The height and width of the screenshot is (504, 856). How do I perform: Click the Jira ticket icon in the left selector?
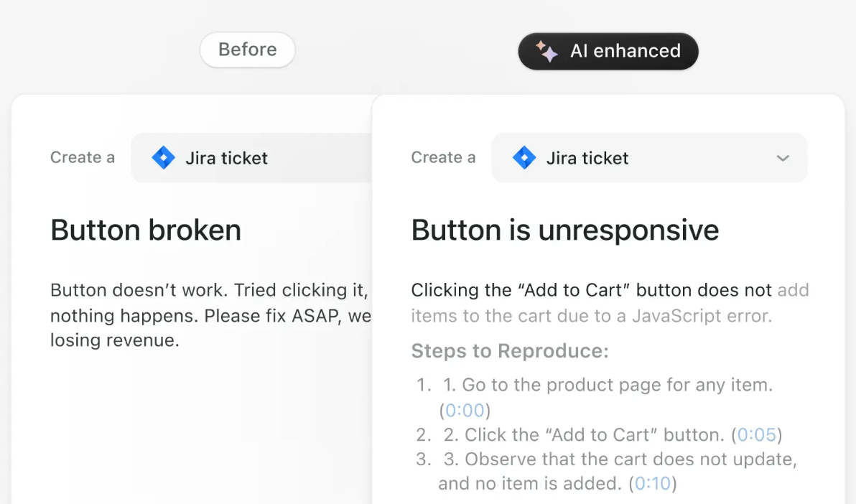[x=164, y=157]
